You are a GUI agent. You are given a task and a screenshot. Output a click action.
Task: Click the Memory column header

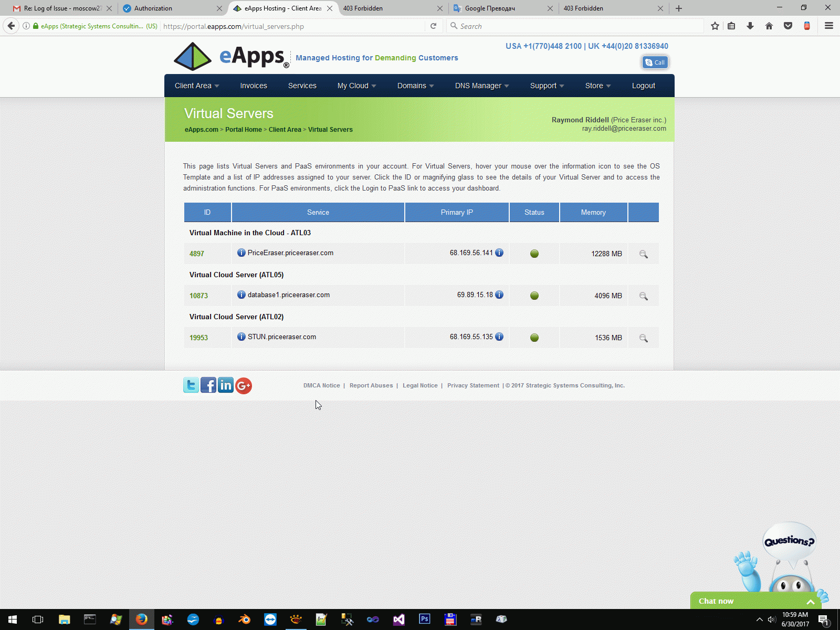(x=593, y=212)
